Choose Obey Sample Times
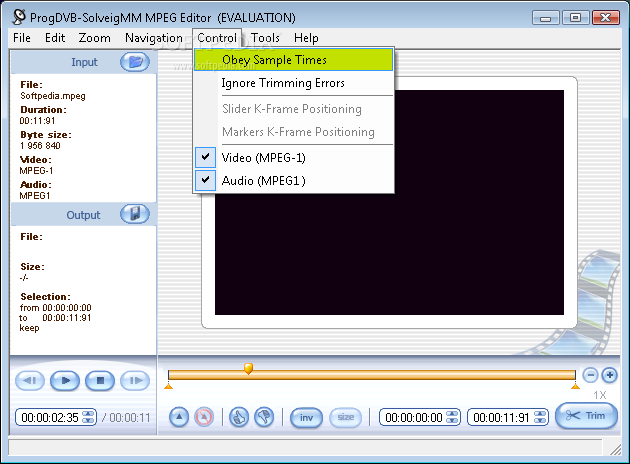The width and height of the screenshot is (630, 464). 293,60
